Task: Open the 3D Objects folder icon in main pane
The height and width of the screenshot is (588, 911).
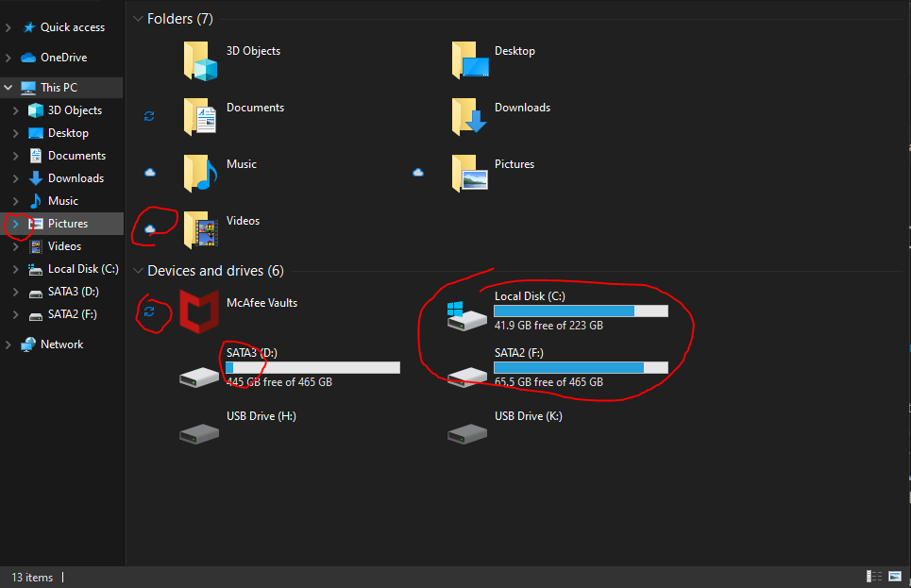Action: coord(200,60)
